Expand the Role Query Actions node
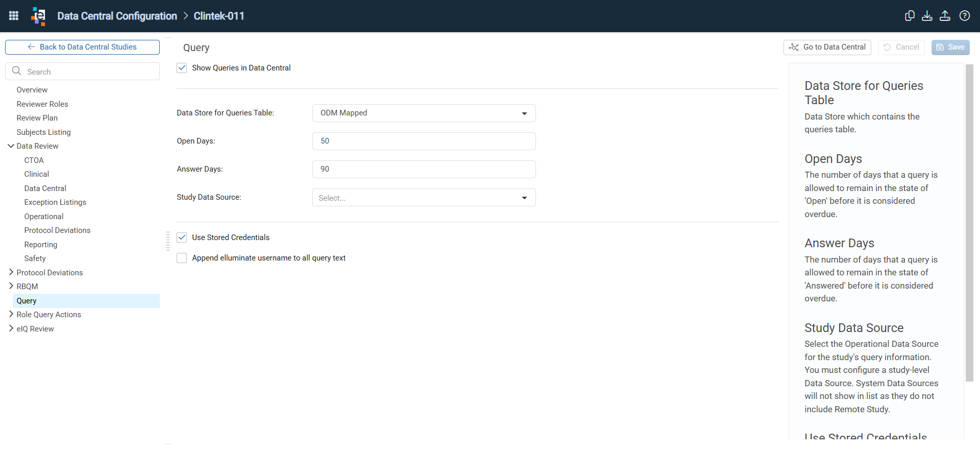This screenshot has height=449, width=980. pyautogui.click(x=11, y=314)
